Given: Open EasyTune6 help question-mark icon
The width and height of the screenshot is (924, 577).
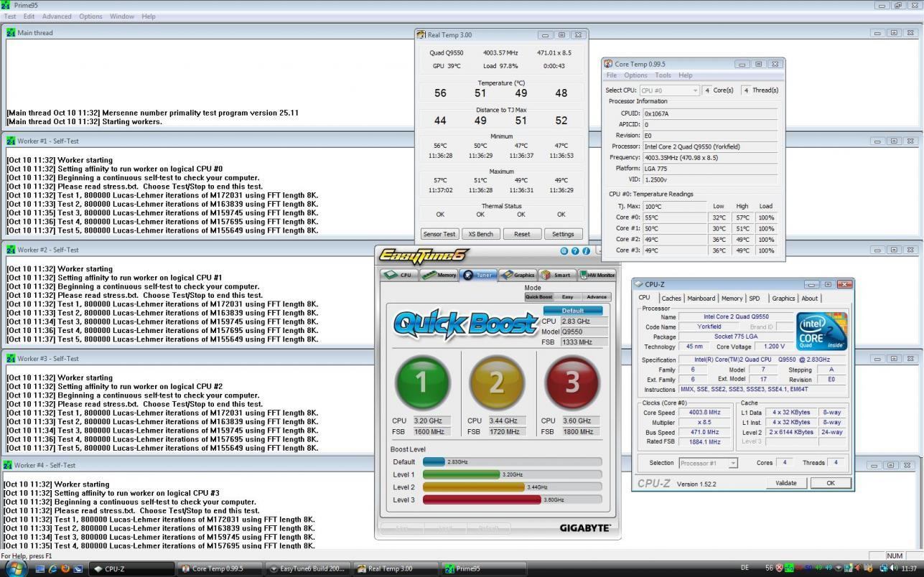Looking at the screenshot, I should [575, 251].
